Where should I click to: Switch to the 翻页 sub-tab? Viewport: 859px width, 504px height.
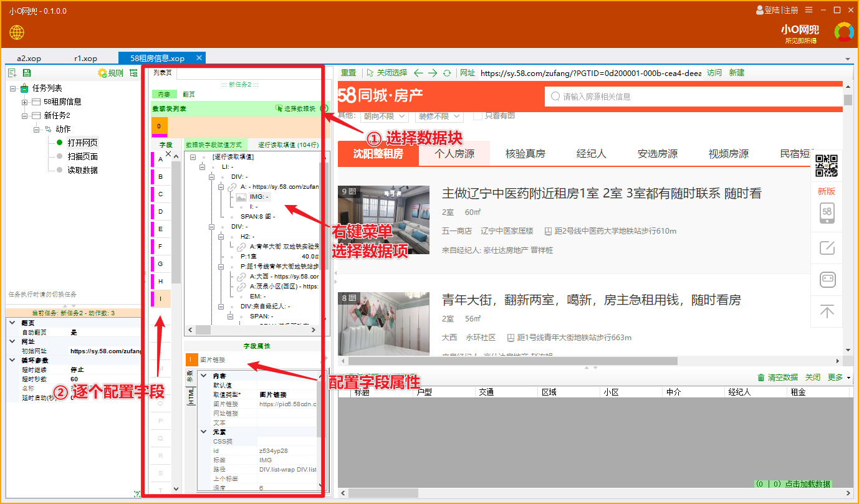[188, 94]
